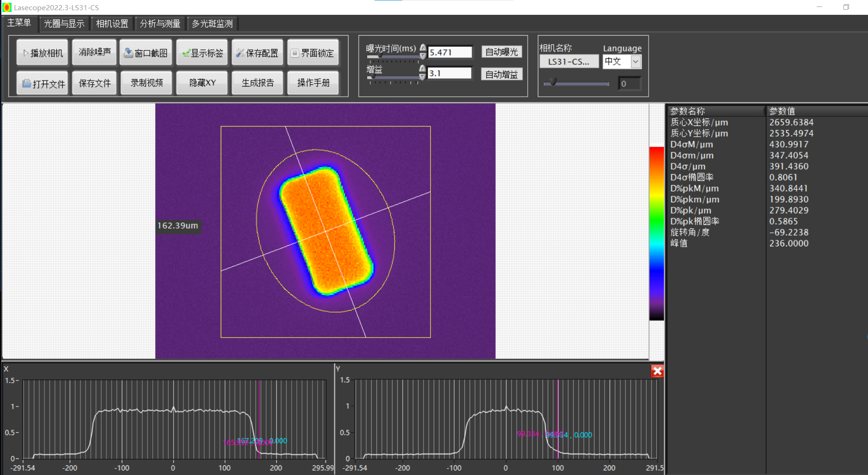The image size is (868, 475).
Task: Click the magenta cursor in Y profile
Action: [x=558, y=419]
